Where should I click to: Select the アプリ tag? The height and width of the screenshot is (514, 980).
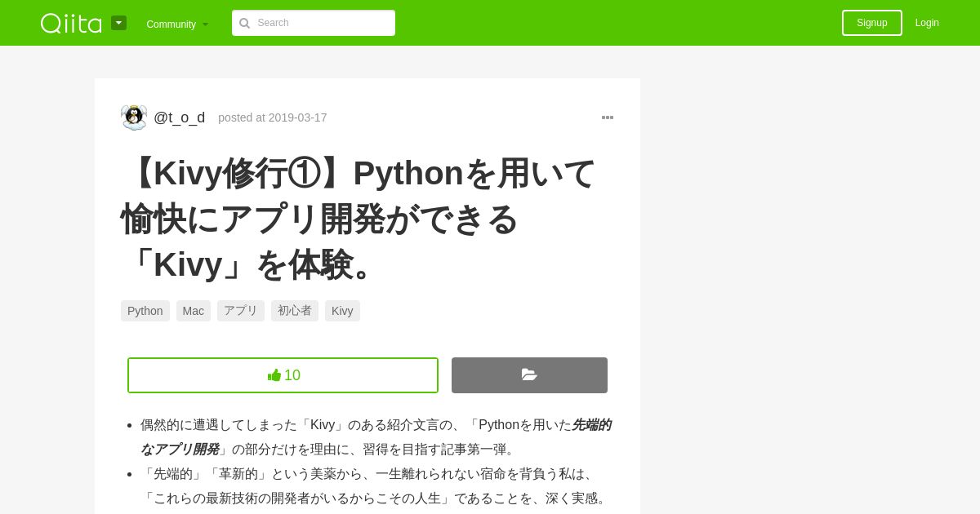coord(241,311)
